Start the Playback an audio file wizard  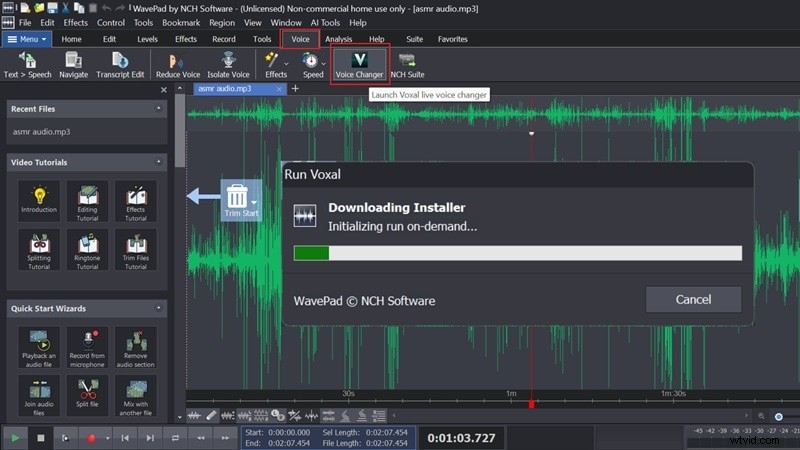[x=39, y=347]
